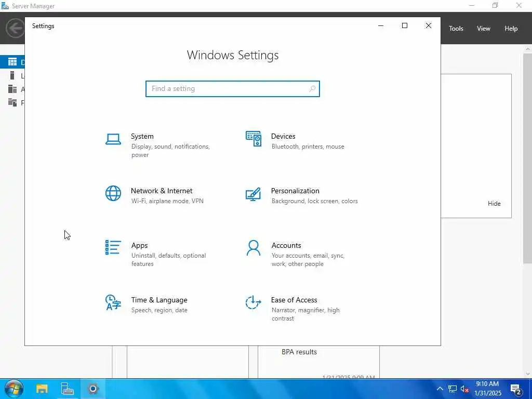Screen dimensions: 532x399
Task: Click "Display, sound, notifications, power" text
Action: pyautogui.click(x=170, y=151)
